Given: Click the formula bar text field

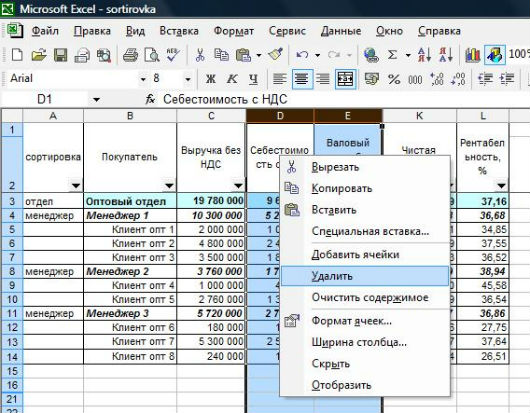Looking at the screenshot, I should 345,99.
